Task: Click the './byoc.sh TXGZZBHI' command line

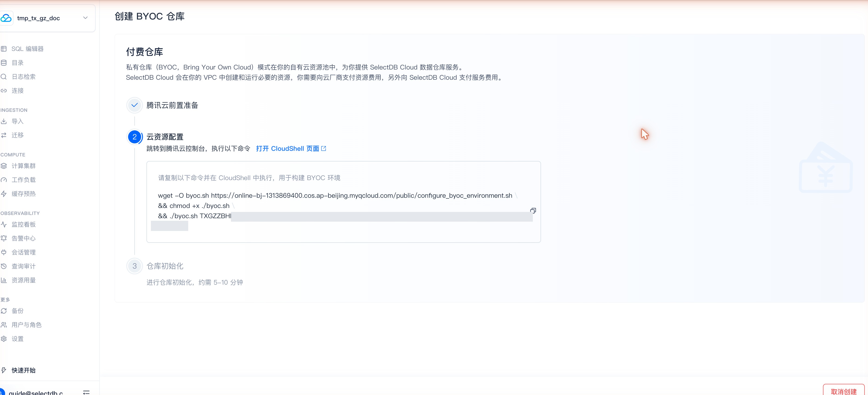Action: (x=194, y=216)
